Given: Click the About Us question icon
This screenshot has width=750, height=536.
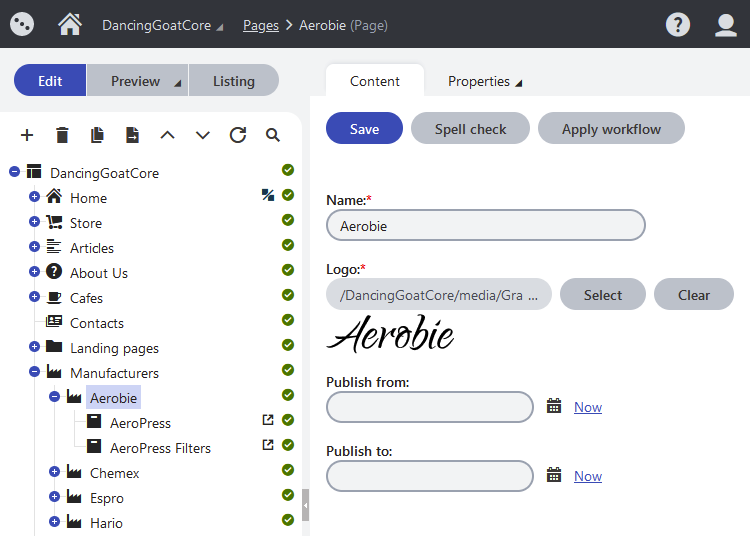Looking at the screenshot, I should [54, 272].
